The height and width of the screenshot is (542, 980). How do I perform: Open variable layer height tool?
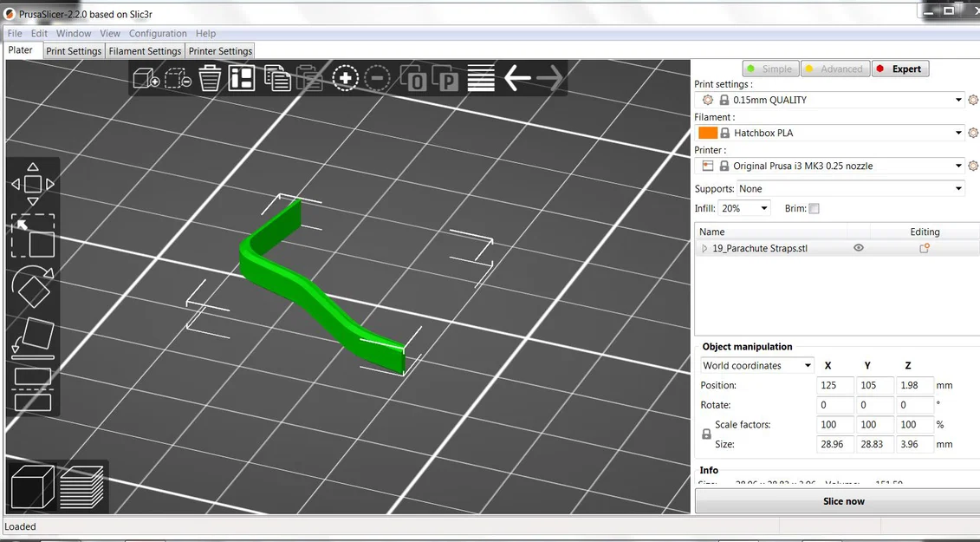[x=481, y=79]
